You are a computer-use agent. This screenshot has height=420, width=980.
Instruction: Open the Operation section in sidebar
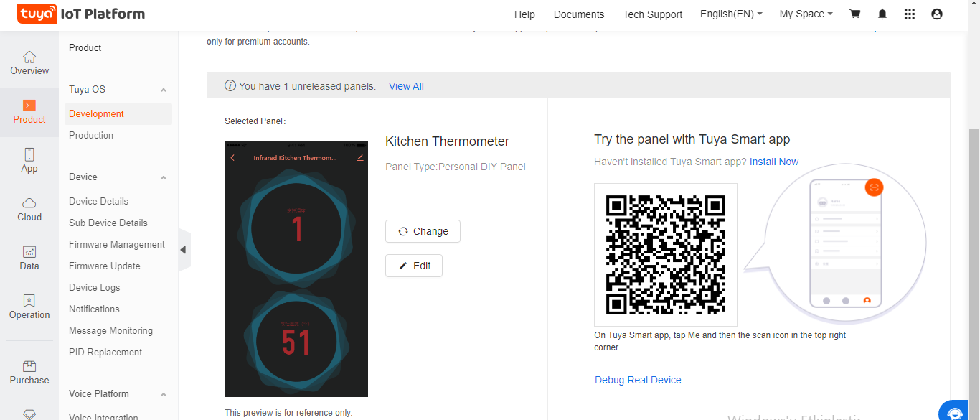coord(29,307)
